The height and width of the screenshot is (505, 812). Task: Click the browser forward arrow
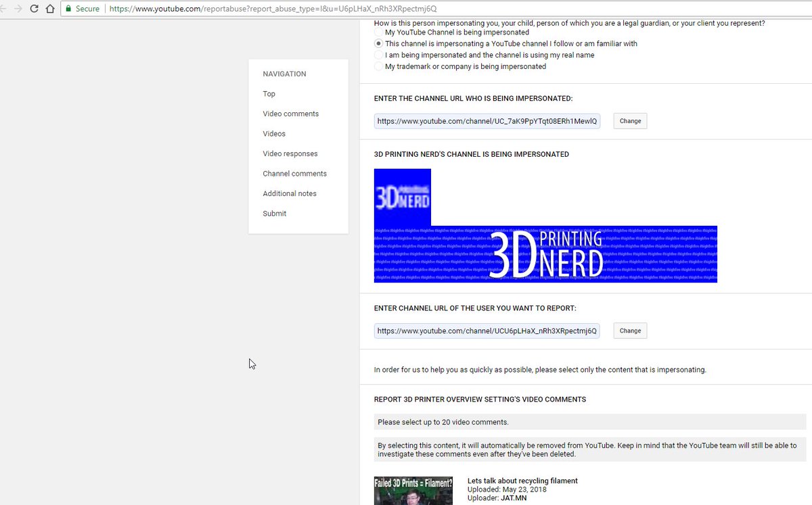[17, 9]
